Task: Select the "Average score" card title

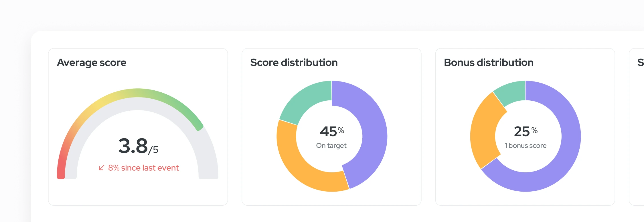Action: point(92,63)
